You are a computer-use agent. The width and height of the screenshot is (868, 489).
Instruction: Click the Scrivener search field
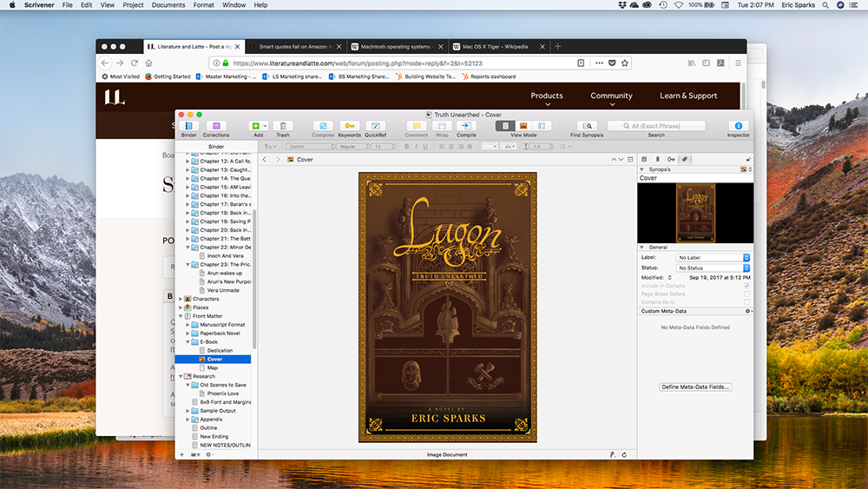(x=656, y=126)
